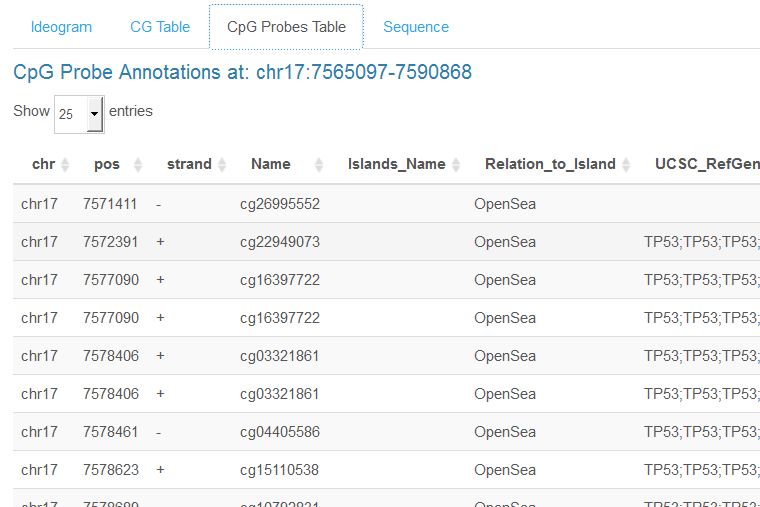Open the Show entries dropdown set to 25
The image size is (760, 507).
pos(79,114)
